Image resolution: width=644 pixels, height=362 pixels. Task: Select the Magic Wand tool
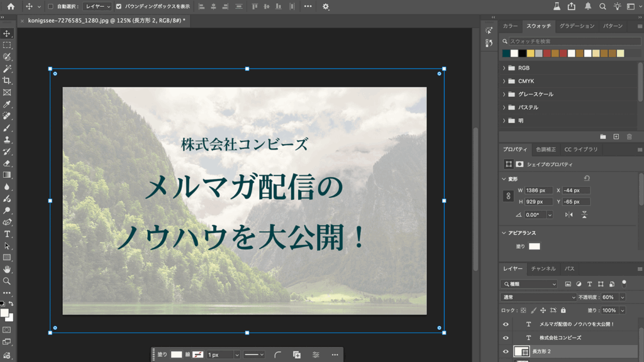tap(7, 69)
